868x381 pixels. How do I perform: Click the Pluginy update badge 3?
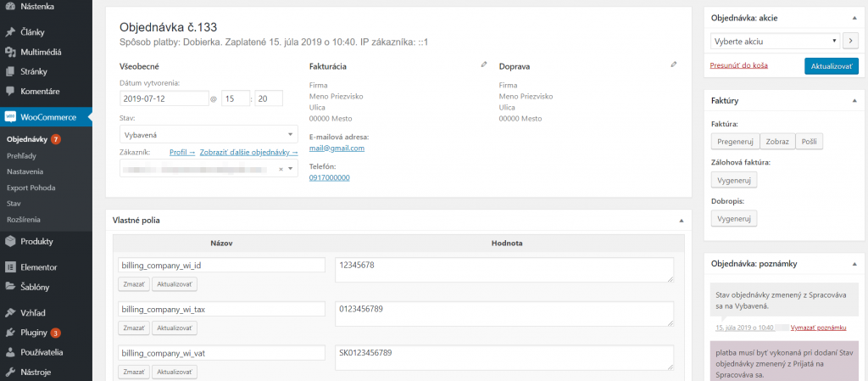[x=55, y=333]
